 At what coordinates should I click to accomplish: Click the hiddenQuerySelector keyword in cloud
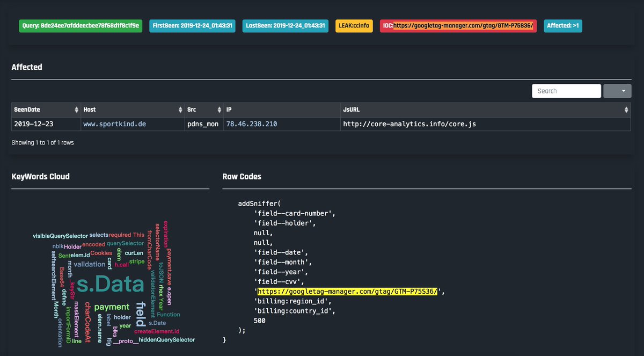(167, 340)
